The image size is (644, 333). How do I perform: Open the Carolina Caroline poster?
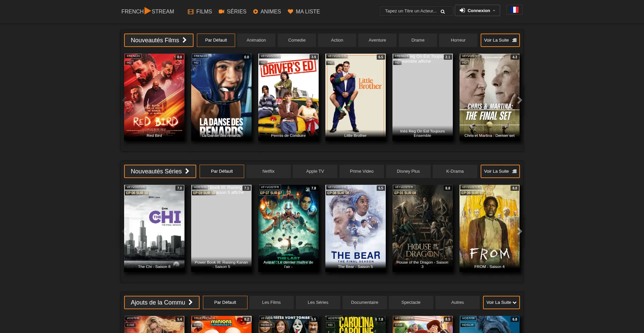click(356, 324)
